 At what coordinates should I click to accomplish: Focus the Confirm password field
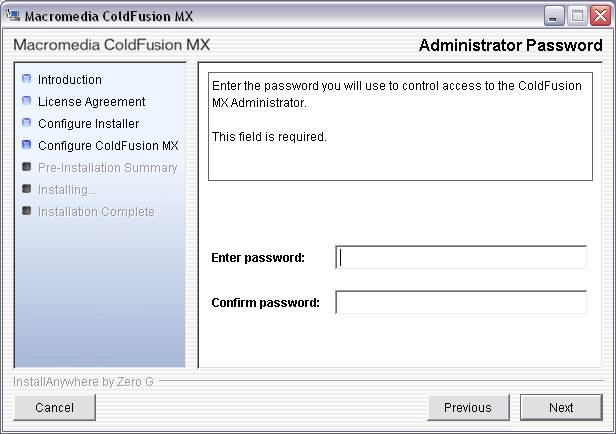point(461,303)
